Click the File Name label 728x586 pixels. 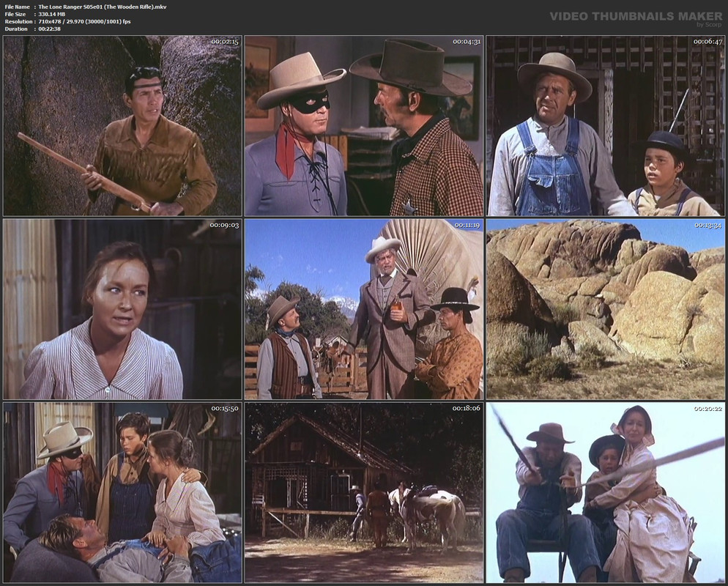[x=17, y=7]
